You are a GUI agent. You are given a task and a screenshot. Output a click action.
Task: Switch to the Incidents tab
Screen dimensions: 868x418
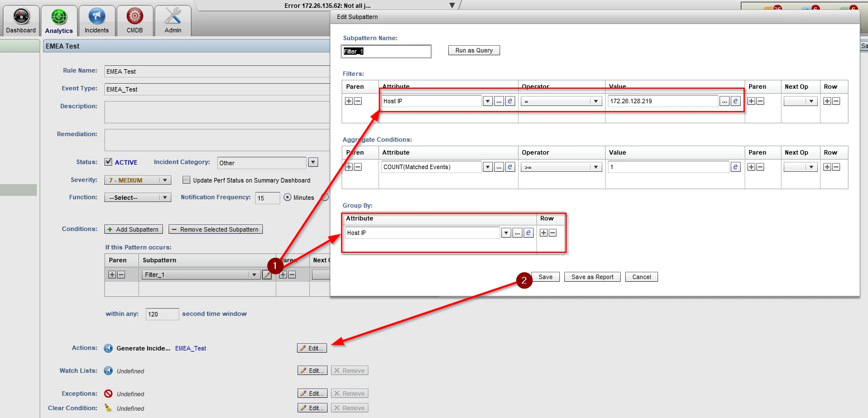coord(97,21)
